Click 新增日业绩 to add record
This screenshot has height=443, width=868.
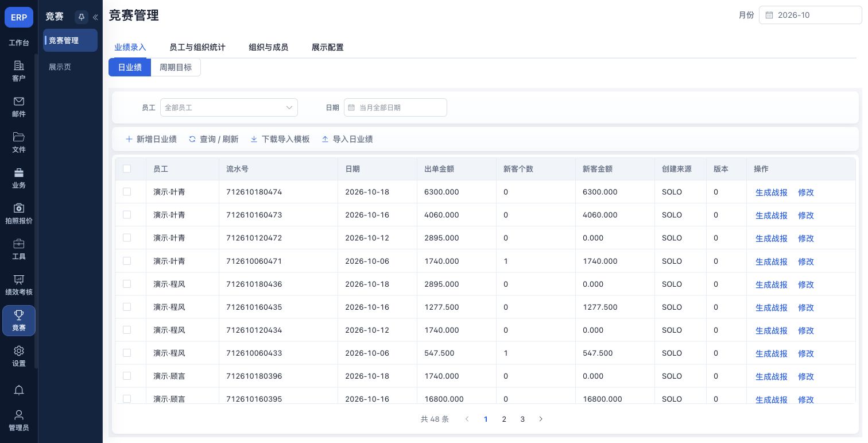[x=151, y=139]
